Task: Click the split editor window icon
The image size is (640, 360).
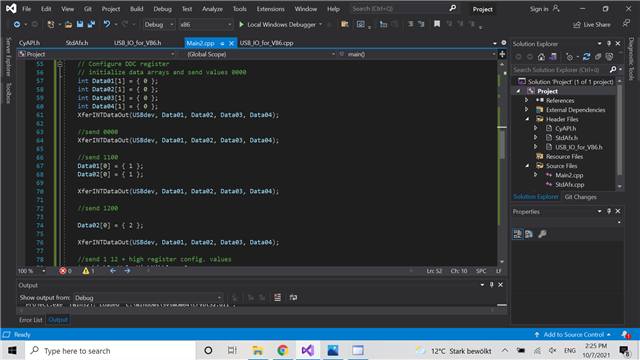Action: [502, 54]
